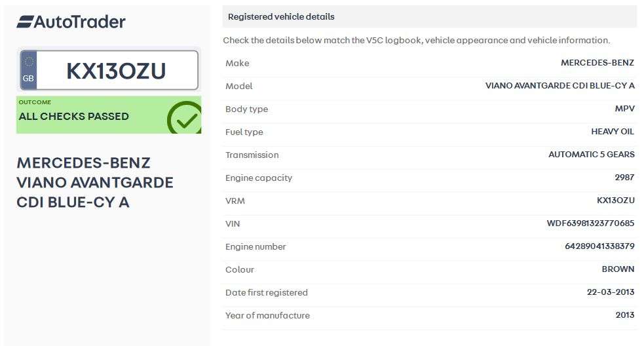Image resolution: width=644 pixels, height=346 pixels.
Task: Select the VRM value in details table
Action: click(x=615, y=201)
